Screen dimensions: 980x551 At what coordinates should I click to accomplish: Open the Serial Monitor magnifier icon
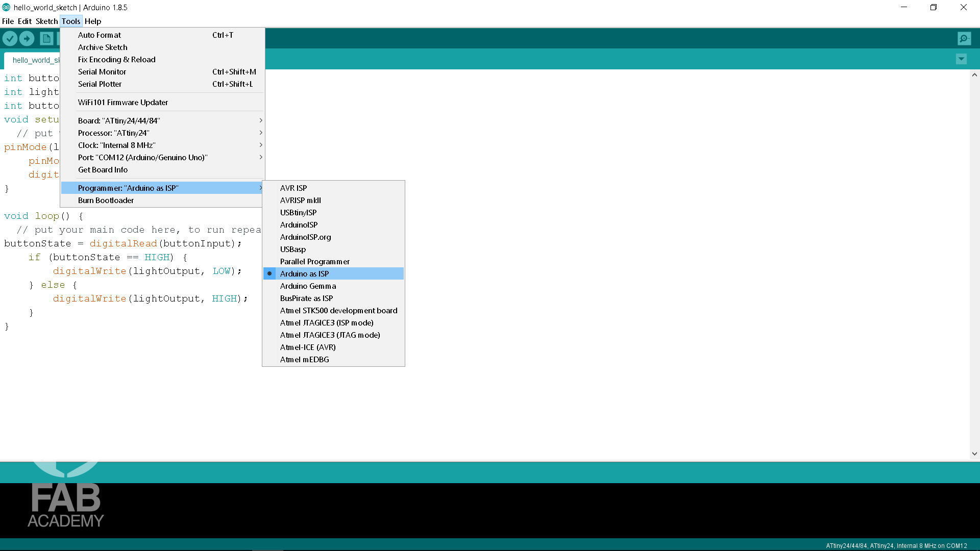(964, 38)
